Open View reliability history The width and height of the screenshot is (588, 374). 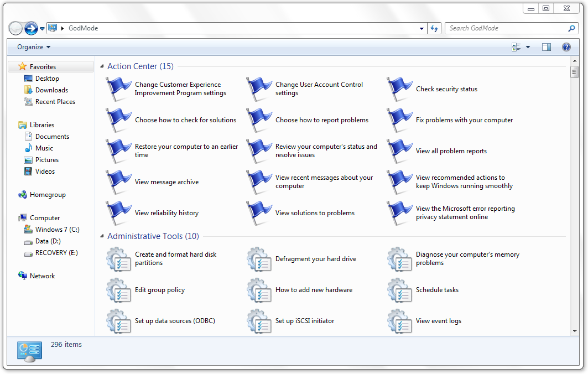166,213
